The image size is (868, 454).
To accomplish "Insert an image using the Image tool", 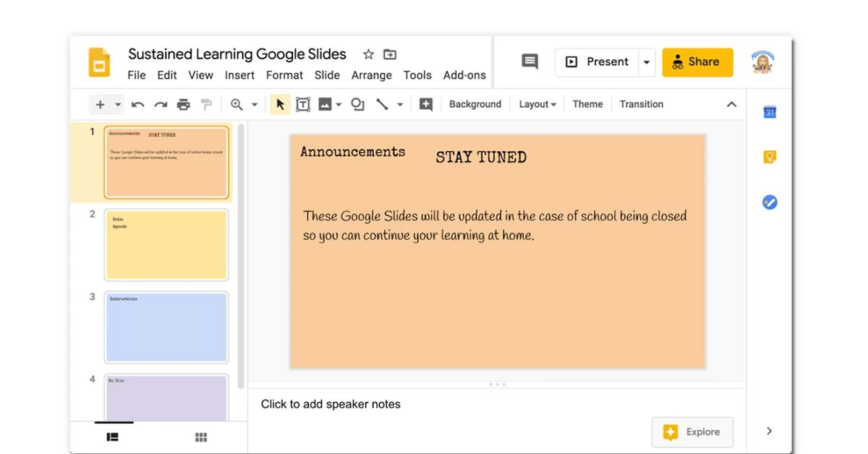I will point(325,104).
